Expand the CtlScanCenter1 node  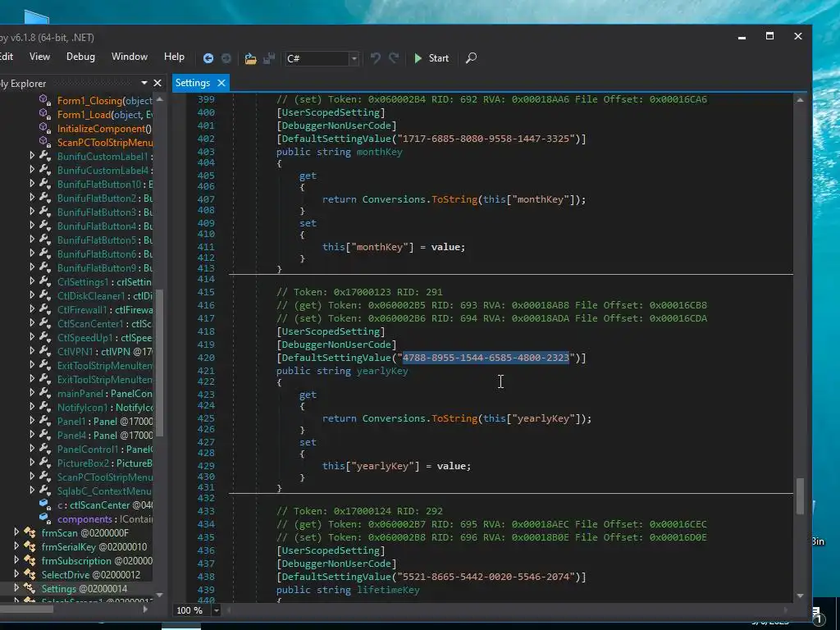coord(32,323)
